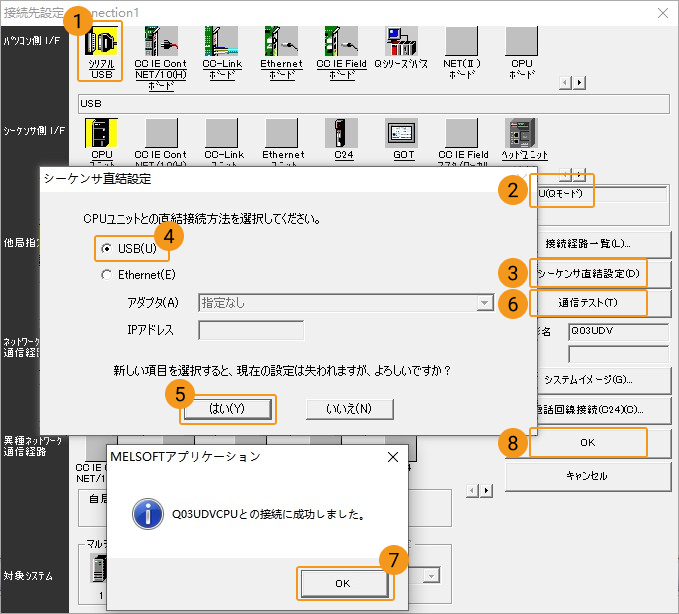This screenshot has width=679, height=614.
Task: Open the connection route list 接続経路一覧(L)
Action: pos(605,244)
